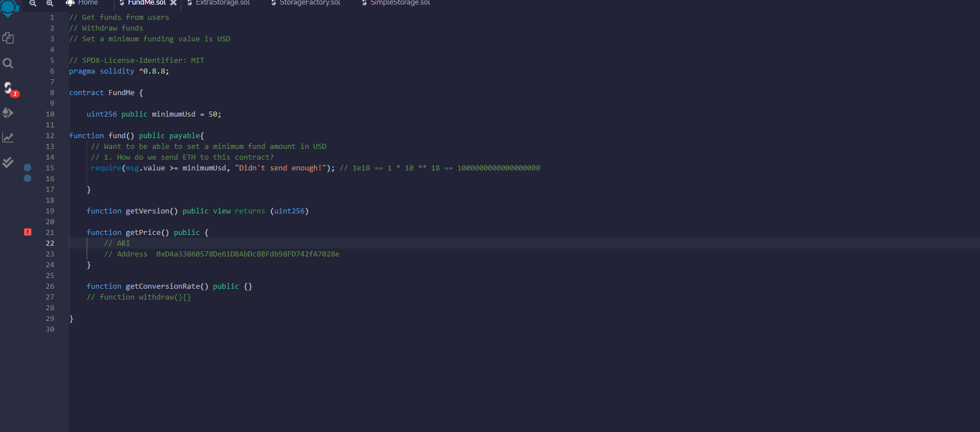Switch to the Home tab

(82, 3)
